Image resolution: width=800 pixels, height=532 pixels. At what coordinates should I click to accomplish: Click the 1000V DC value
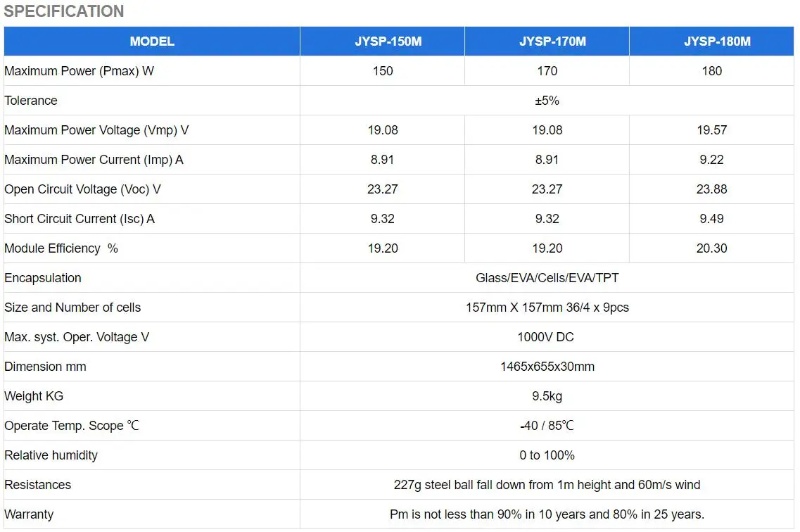pyautogui.click(x=547, y=337)
